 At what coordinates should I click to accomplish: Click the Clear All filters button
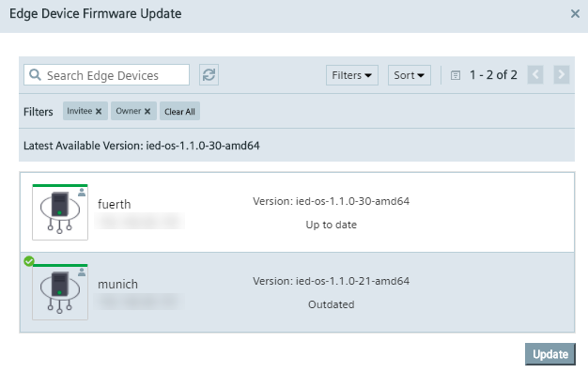pyautogui.click(x=179, y=112)
